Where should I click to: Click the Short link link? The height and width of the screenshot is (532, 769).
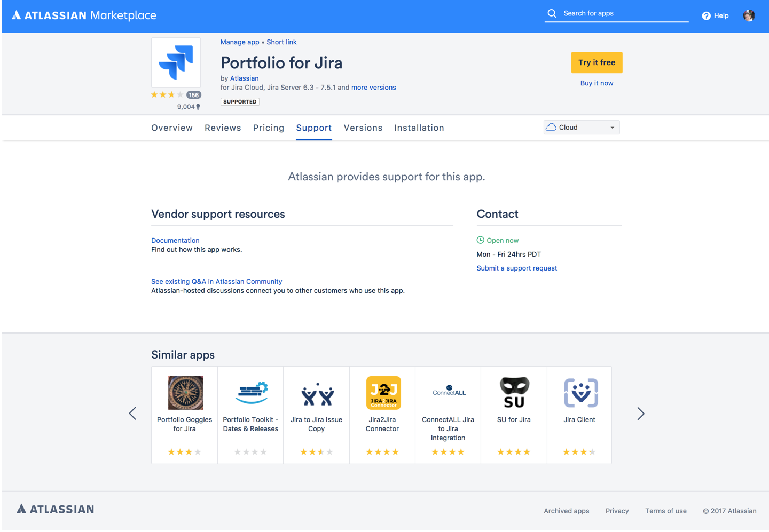(x=281, y=42)
